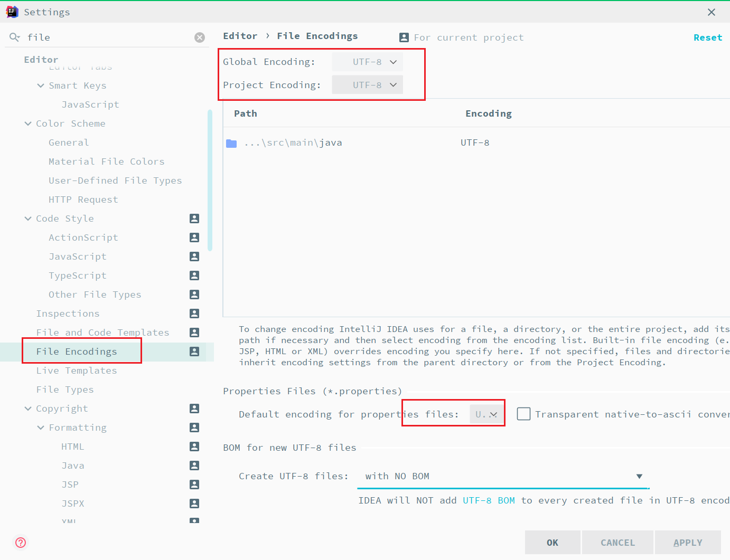This screenshot has height=560, width=730.
Task: Collapse the Code Style tree node
Action: [28, 219]
